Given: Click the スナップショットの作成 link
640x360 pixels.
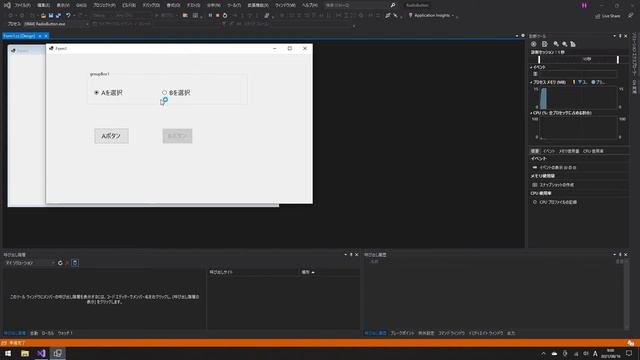Looking at the screenshot, I should [x=557, y=185].
